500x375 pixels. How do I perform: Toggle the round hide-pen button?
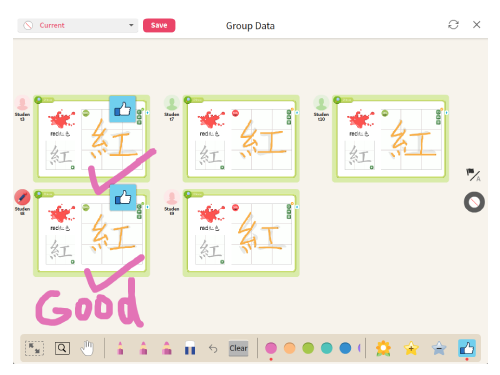pos(474,202)
